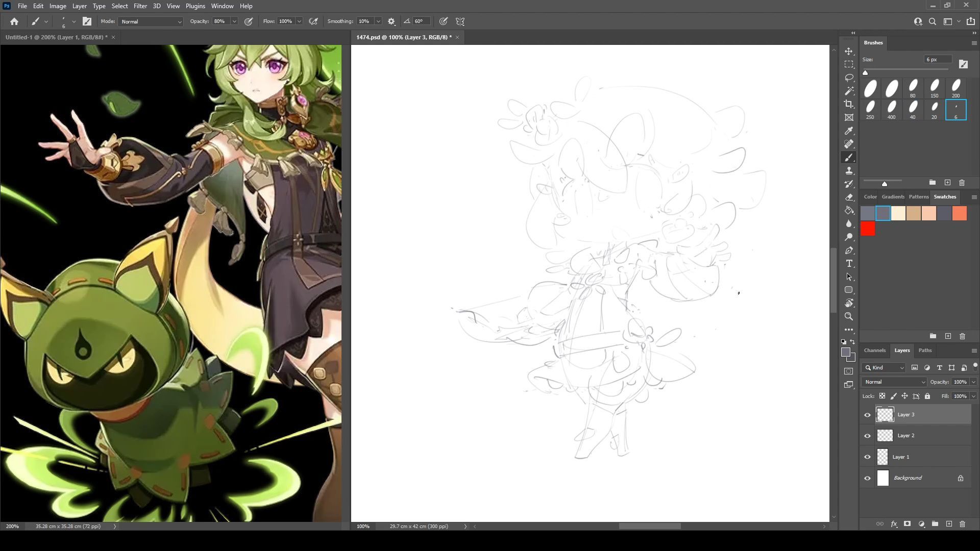Screen dimensions: 980x551
Task: Open Smoothing value dropdown
Action: point(378,21)
